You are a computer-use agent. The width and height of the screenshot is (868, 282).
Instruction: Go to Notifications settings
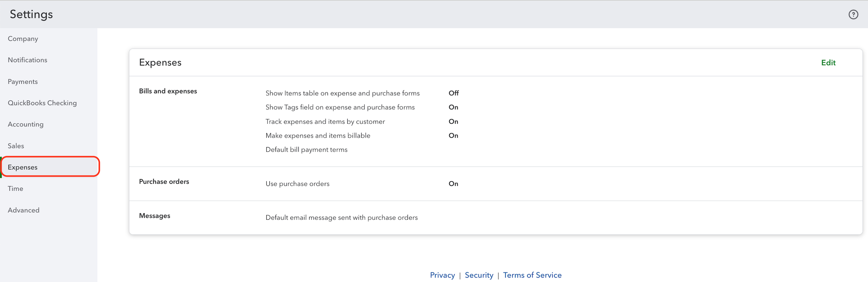point(27,60)
